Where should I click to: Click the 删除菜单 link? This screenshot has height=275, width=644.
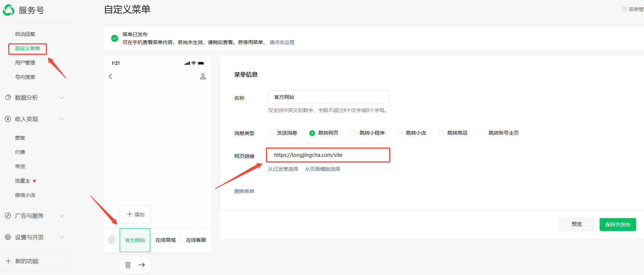244,191
